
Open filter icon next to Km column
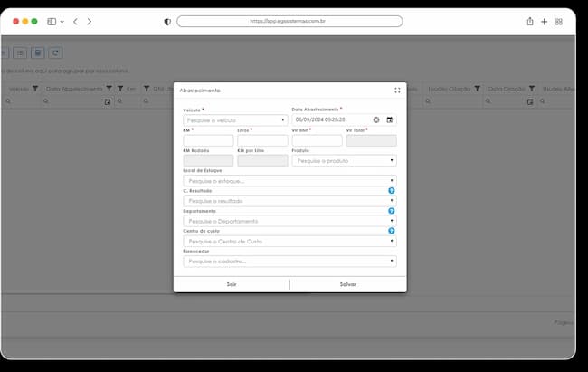pos(120,89)
